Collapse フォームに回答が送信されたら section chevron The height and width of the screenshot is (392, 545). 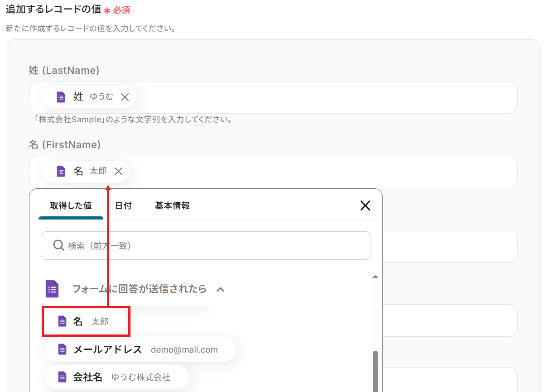[x=221, y=289]
